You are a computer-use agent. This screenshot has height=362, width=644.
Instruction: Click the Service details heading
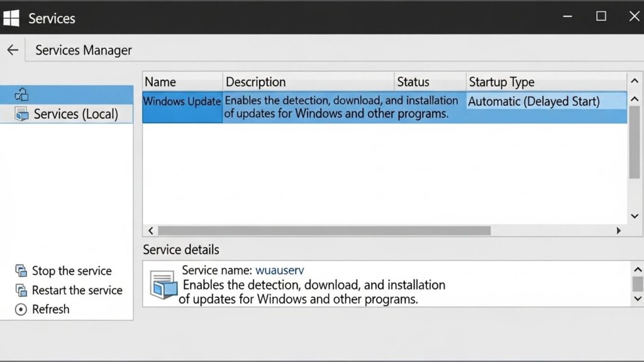181,250
